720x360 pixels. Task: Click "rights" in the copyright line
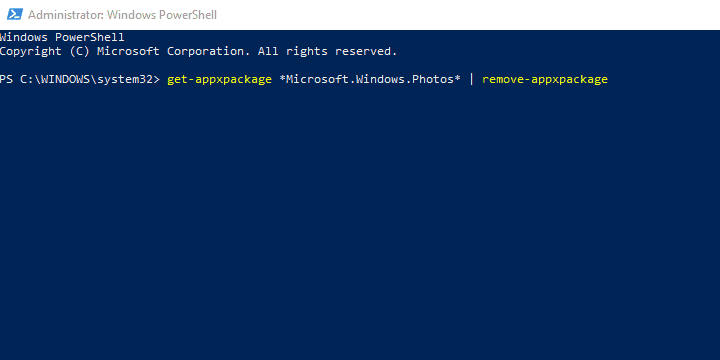pos(307,52)
